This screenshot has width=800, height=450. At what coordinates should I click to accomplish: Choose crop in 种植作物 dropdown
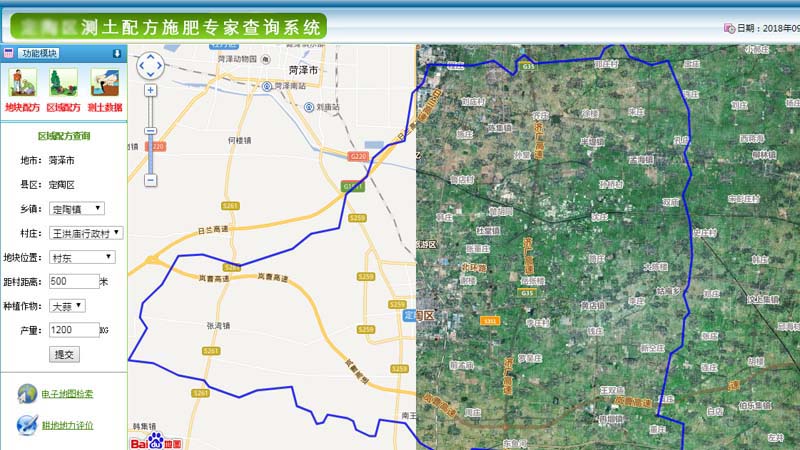[x=66, y=305]
